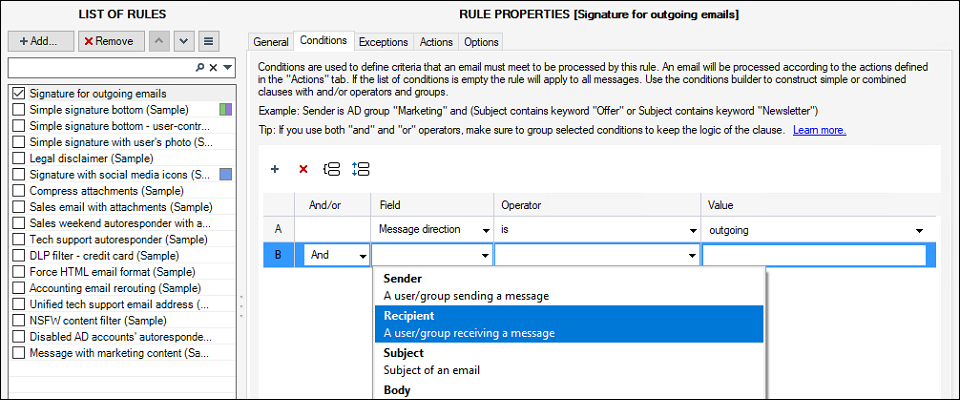Image resolution: width=960 pixels, height=400 pixels.
Task: Enable Tech support autoresponder (Sample) checkbox
Action: 18,240
